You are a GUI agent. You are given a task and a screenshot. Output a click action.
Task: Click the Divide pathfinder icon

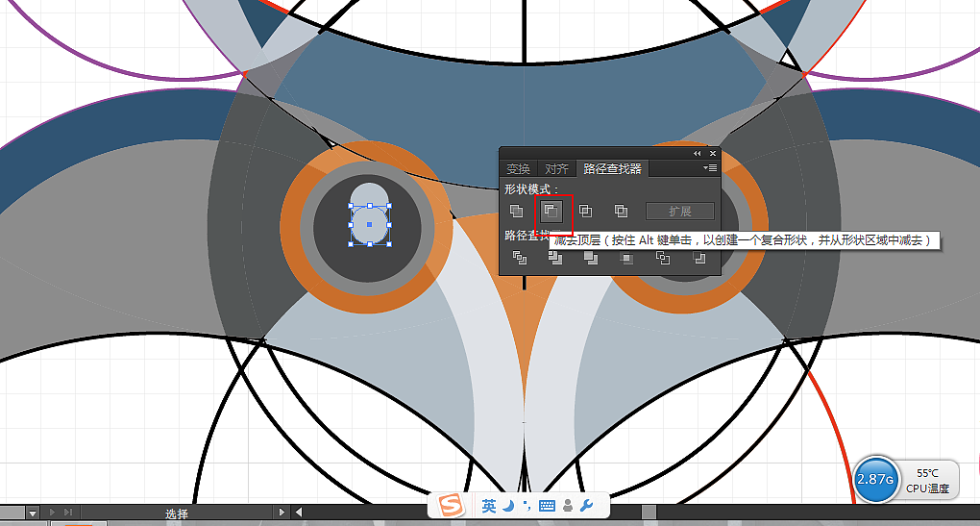click(520, 257)
